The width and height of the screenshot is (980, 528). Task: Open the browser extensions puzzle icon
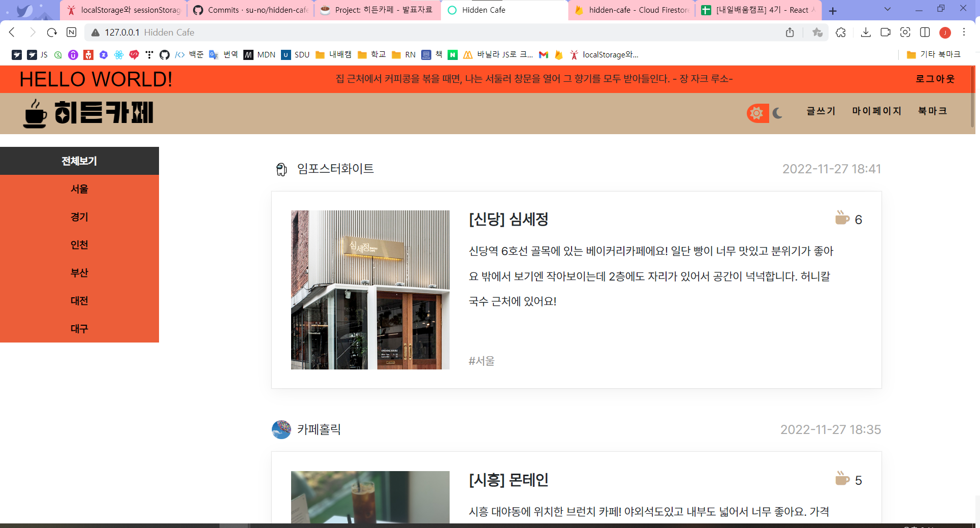pos(841,33)
